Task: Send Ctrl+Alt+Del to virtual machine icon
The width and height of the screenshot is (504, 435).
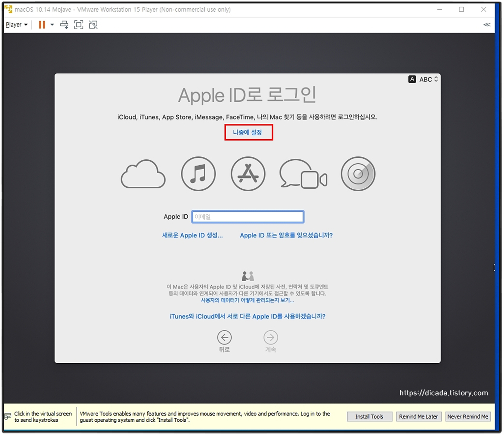Action: [x=64, y=25]
